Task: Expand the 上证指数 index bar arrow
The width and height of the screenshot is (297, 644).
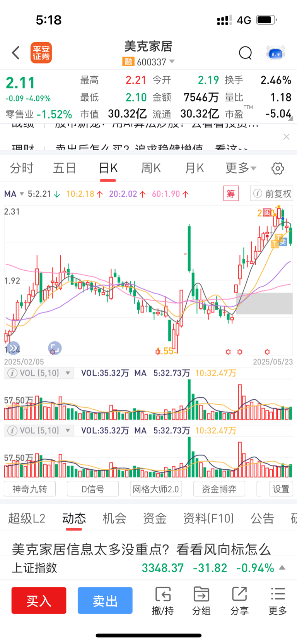Action: (x=282, y=568)
